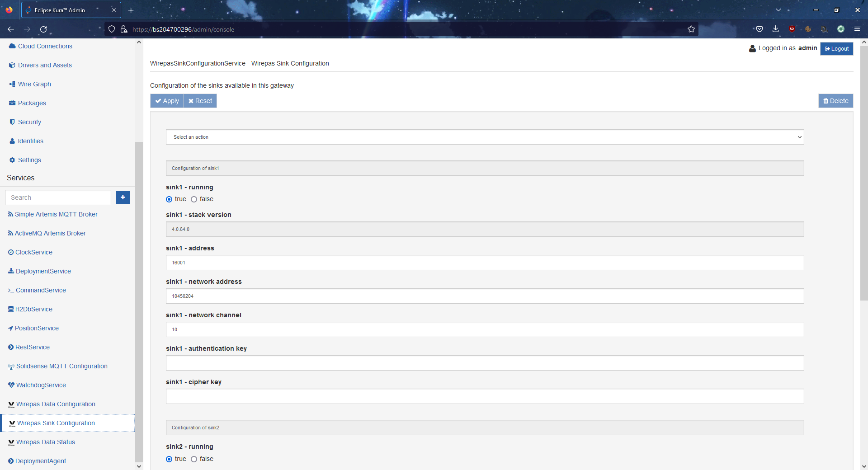The width and height of the screenshot is (868, 470).
Task: Click the Save to Pocket icon
Action: pos(759,29)
